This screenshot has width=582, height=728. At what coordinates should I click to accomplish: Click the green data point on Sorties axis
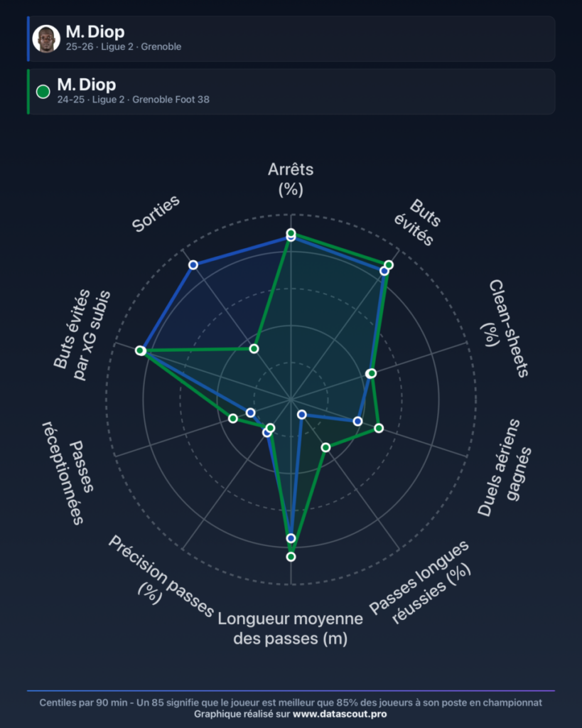254,348
